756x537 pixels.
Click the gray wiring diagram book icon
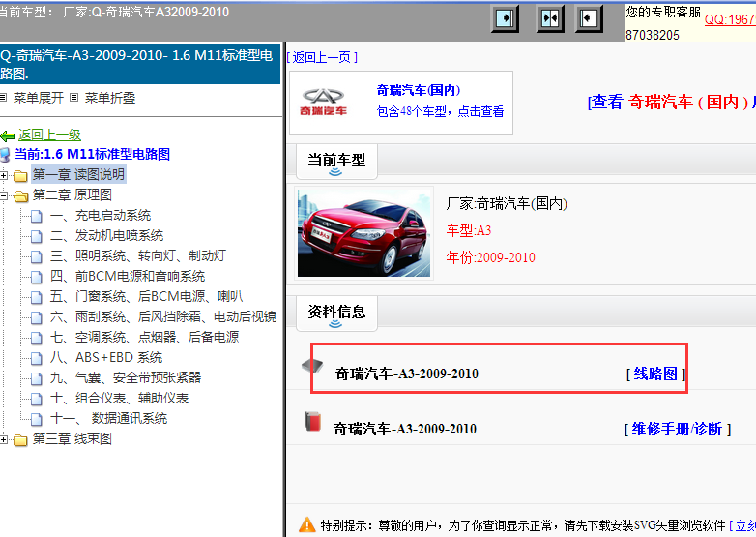[312, 365]
